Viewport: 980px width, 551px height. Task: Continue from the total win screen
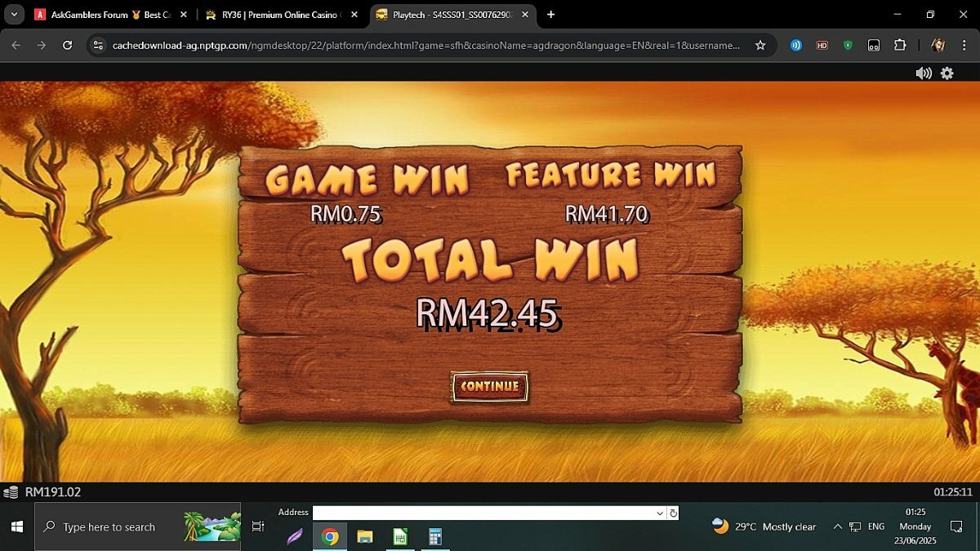click(x=490, y=386)
